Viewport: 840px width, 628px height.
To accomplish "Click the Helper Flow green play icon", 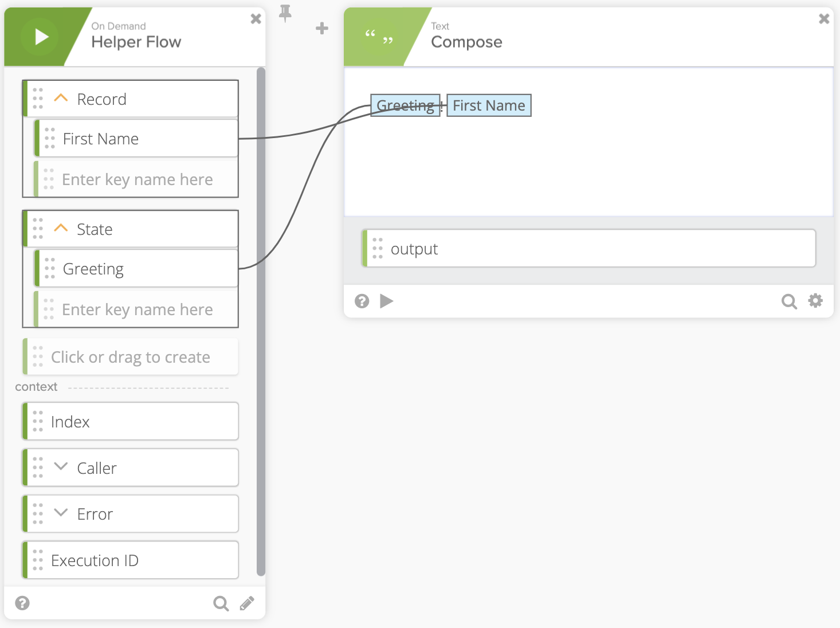I will [x=40, y=37].
